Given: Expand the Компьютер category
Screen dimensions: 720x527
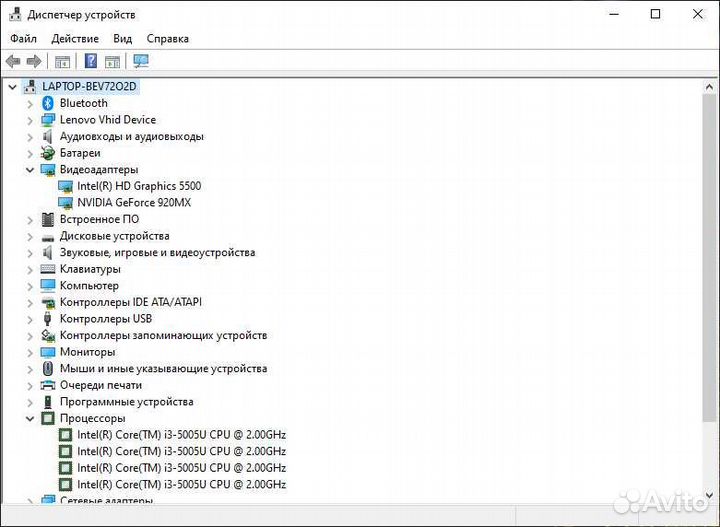Looking at the screenshot, I should [30, 286].
